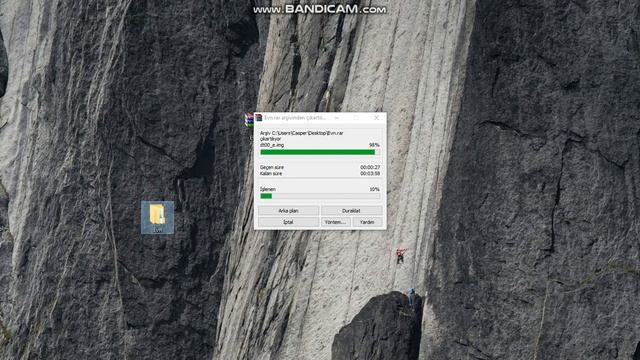The height and width of the screenshot is (360, 640).
Task: Click the 'Arka plan' background button
Action: point(288,211)
